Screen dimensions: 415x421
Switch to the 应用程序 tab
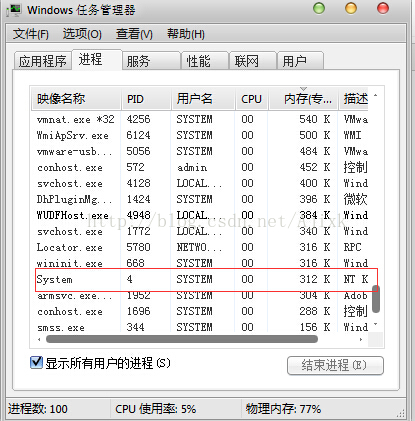43,61
